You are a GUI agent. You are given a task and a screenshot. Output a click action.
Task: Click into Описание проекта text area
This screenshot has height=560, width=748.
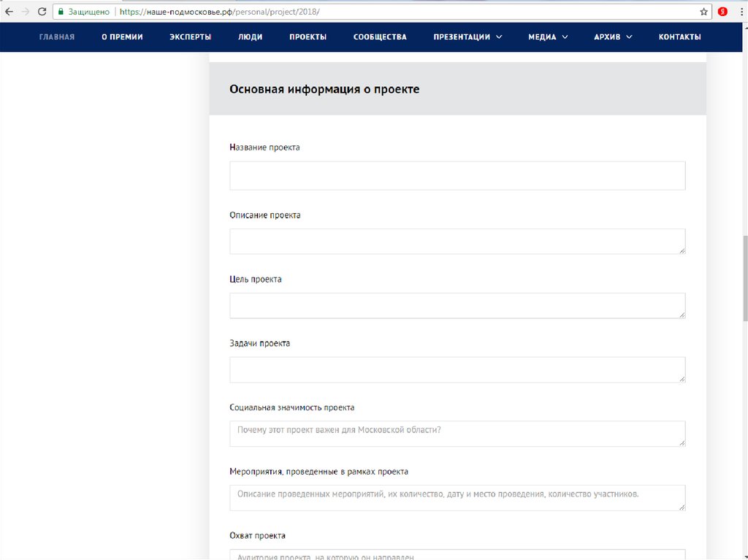click(x=457, y=242)
